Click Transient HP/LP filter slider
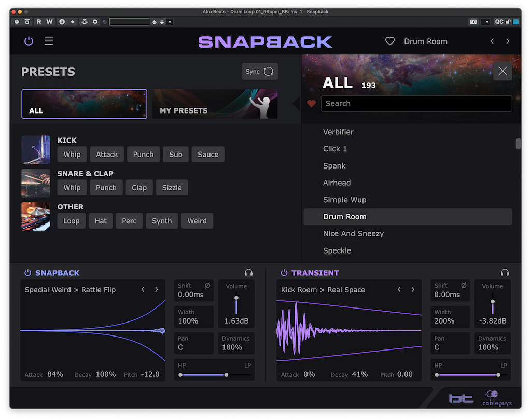Viewport: 531px width, 420px height. coord(471,375)
